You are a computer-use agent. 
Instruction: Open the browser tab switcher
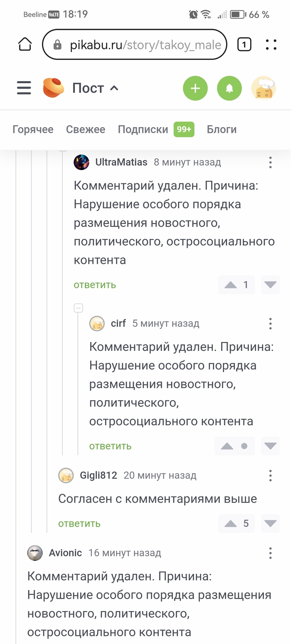click(244, 44)
